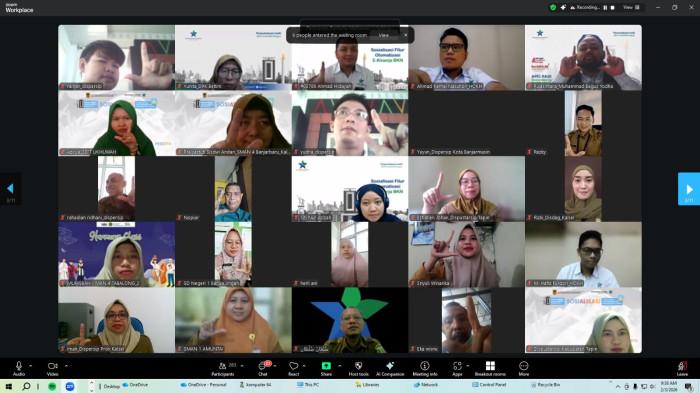Open Breakout rooms
This screenshot has width=700, height=393.
pyautogui.click(x=490, y=368)
